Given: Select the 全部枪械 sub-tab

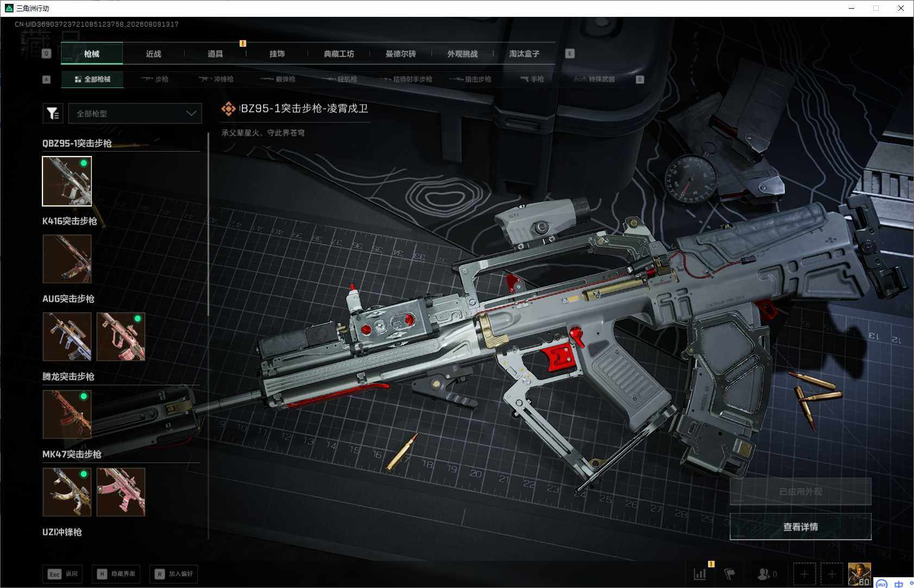Looking at the screenshot, I should [92, 79].
